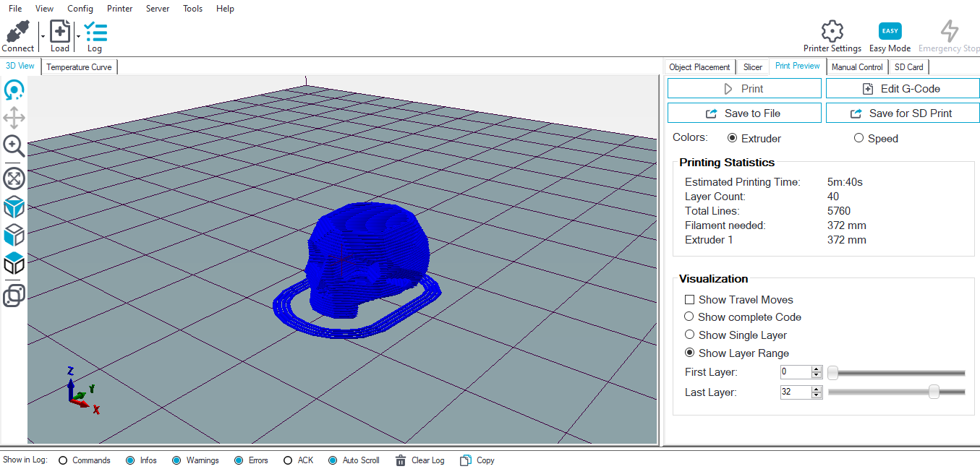This screenshot has height=469, width=980.
Task: Decrease Last Layer with down spinner
Action: 817,396
